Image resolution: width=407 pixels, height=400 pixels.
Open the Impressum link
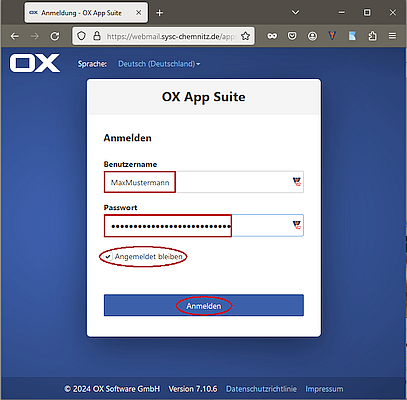(x=324, y=389)
